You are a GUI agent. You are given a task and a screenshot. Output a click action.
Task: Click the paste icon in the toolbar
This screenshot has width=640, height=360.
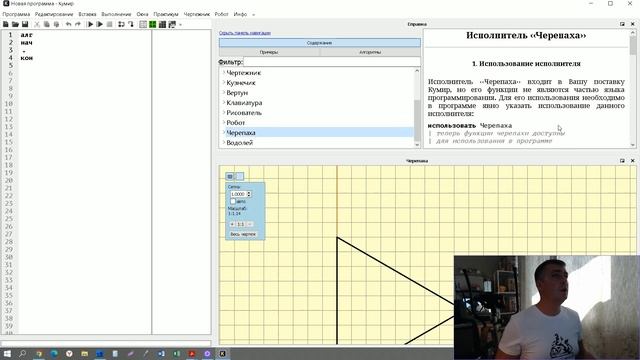[56, 24]
